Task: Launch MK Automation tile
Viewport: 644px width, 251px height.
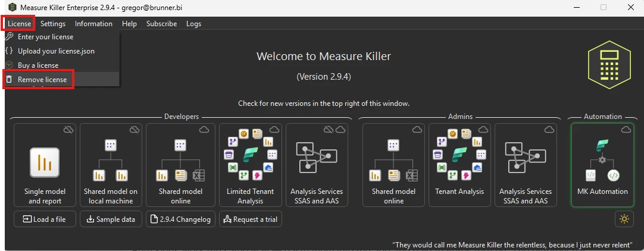Action: click(602, 165)
